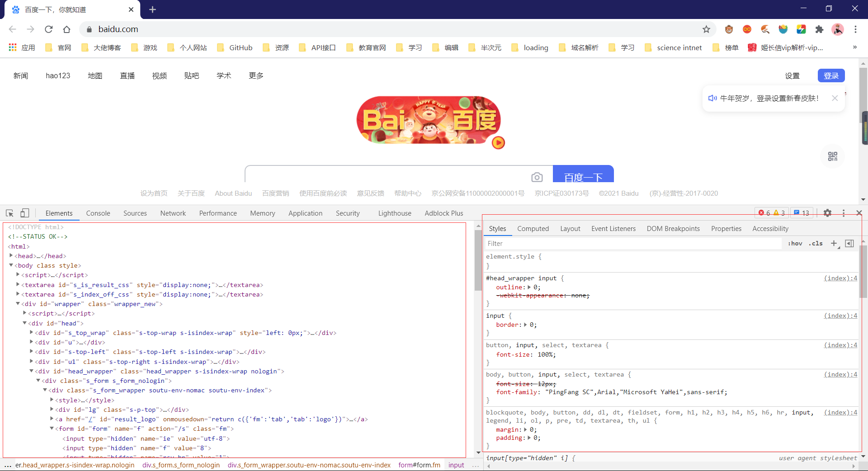868x471 pixels.
Task: Go to the home page icon
Action: point(67,29)
